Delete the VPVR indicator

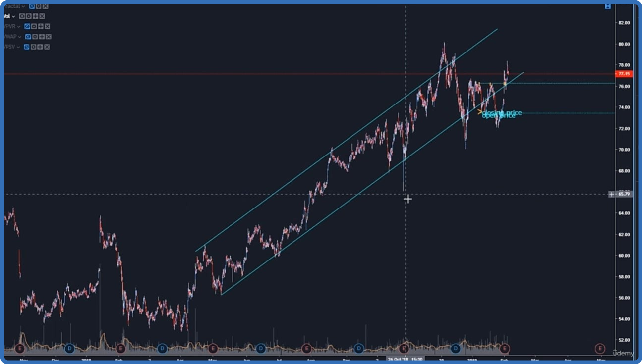click(x=48, y=26)
